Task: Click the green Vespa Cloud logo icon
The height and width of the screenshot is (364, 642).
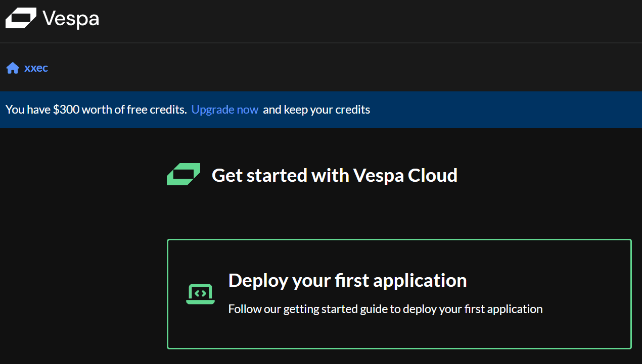Action: tap(184, 175)
